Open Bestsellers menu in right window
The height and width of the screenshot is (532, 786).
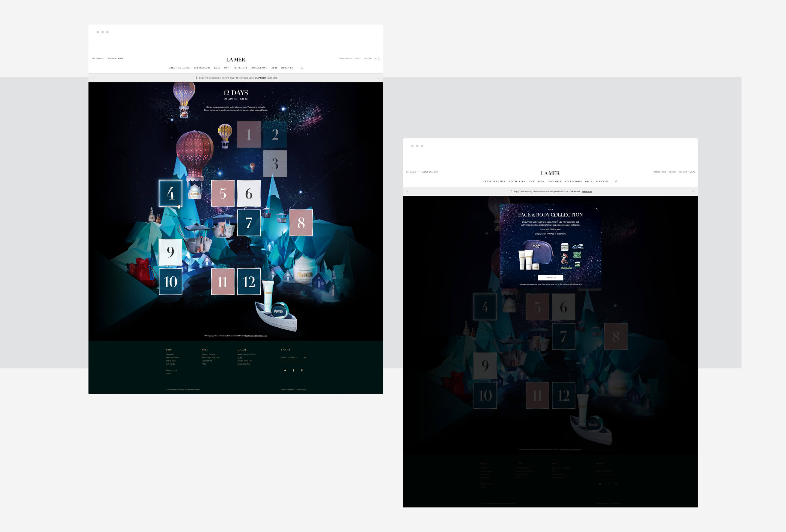pyautogui.click(x=517, y=181)
